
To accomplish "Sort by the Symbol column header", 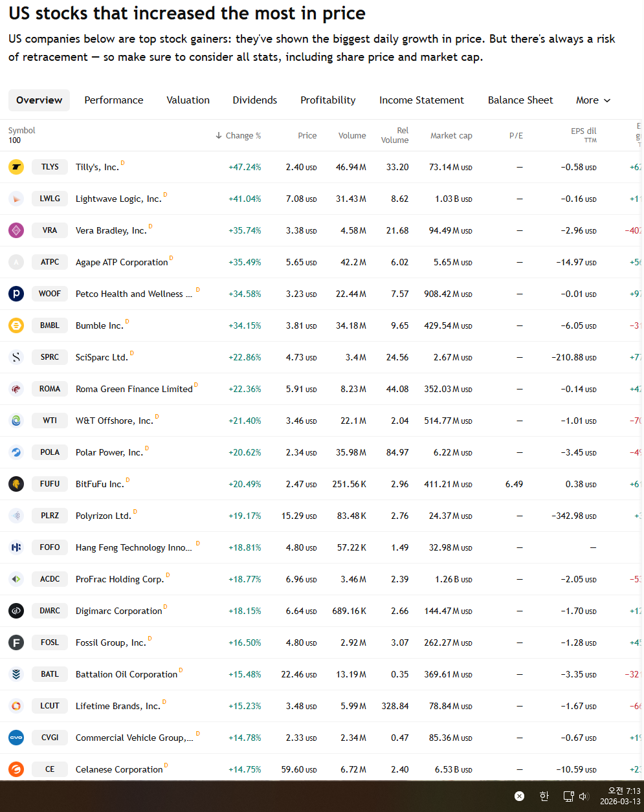I will pyautogui.click(x=22, y=130).
